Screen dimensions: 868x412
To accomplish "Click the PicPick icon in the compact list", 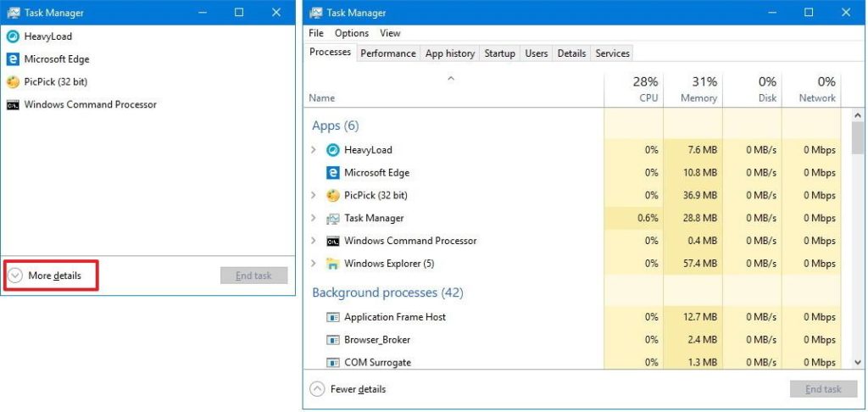I will point(13,82).
